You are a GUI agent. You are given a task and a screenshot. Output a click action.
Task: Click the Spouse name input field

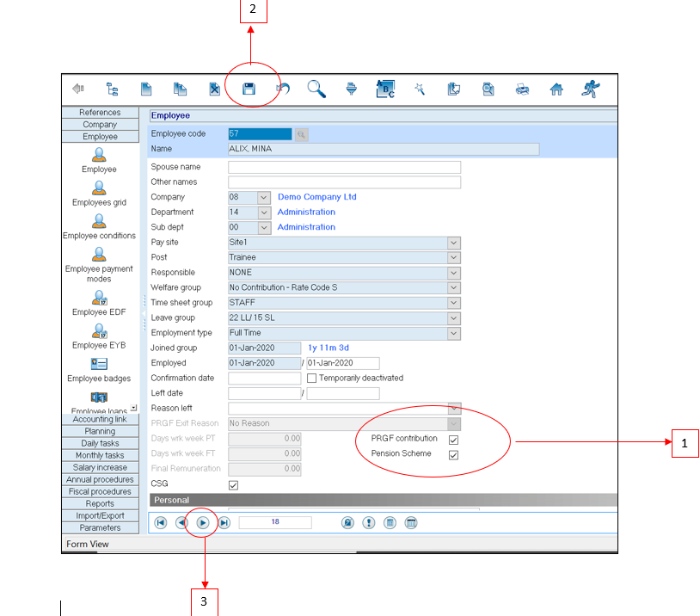tap(344, 167)
